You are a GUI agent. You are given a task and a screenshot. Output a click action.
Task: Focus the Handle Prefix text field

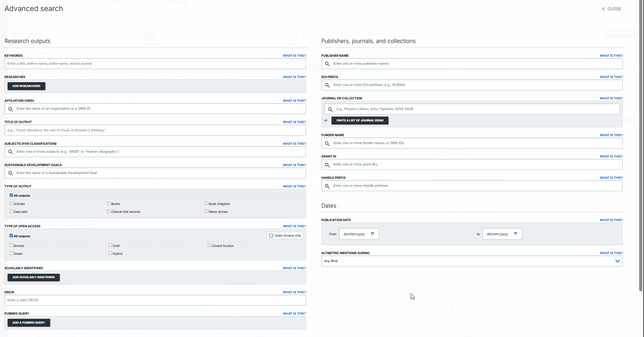coord(472,186)
